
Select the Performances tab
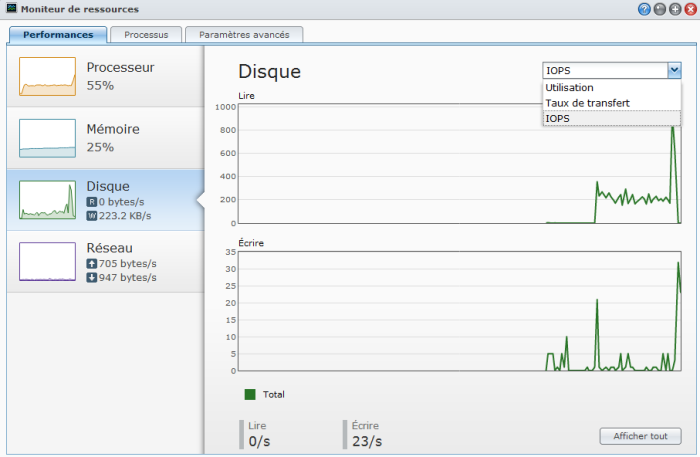tap(57, 34)
